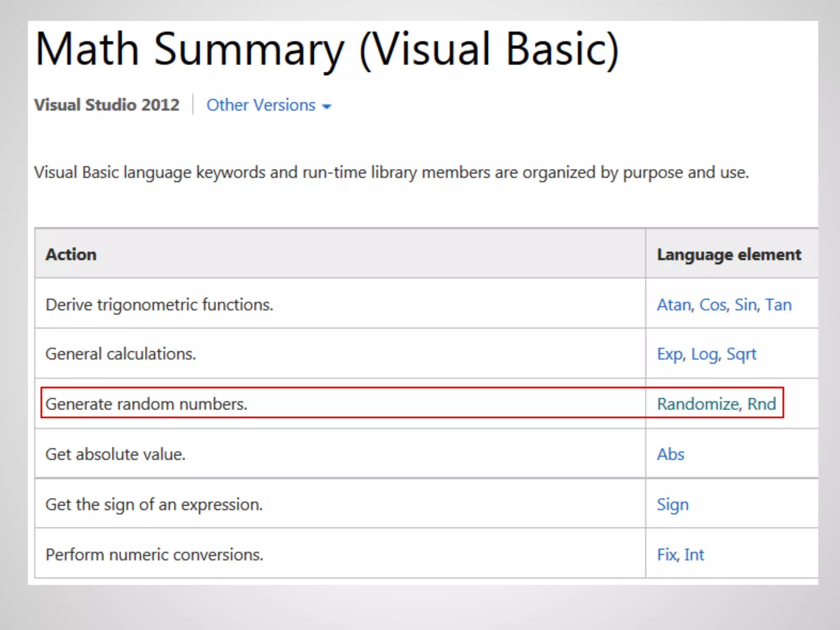Select 'Perform numeric conversions.' cell

340,554
